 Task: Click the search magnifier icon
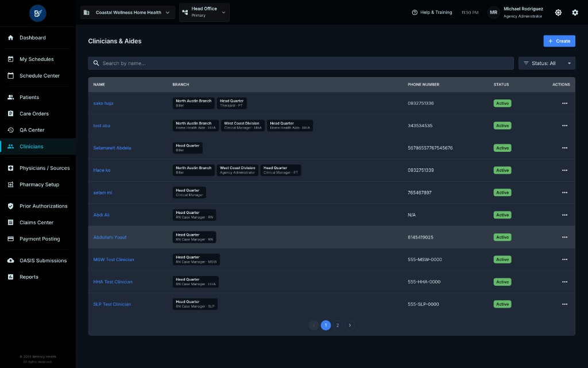point(96,63)
